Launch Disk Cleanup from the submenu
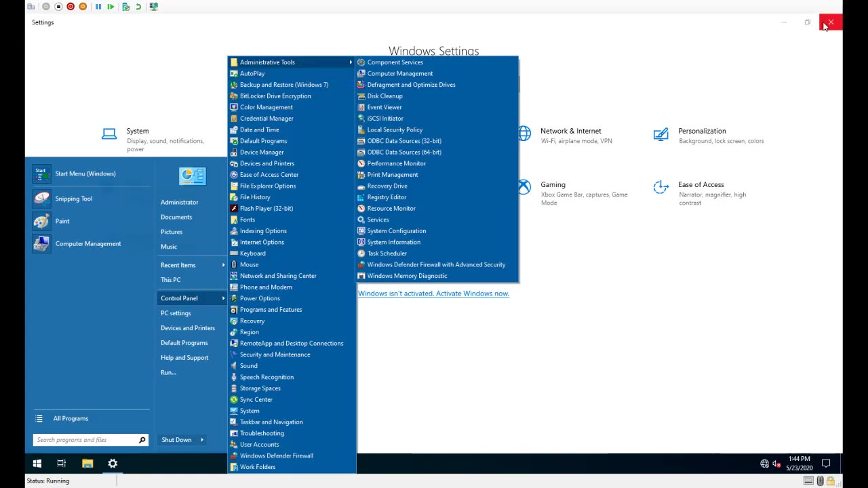Image resolution: width=868 pixels, height=488 pixels. [384, 96]
